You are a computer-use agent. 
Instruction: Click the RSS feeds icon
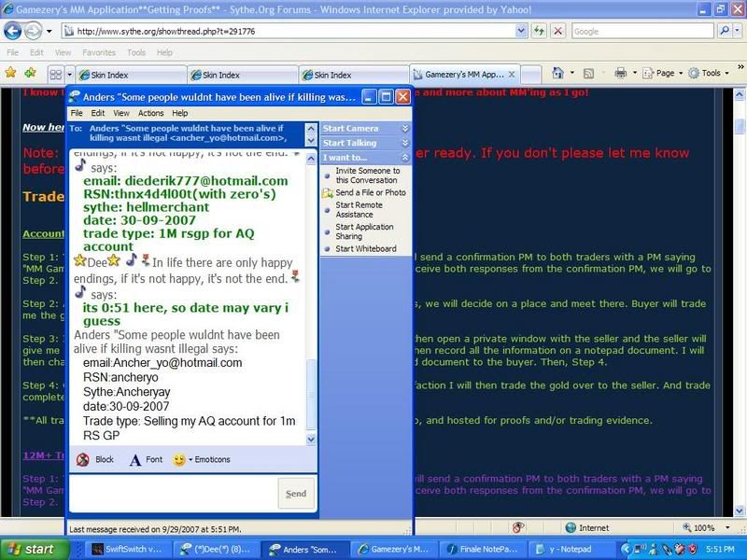click(589, 74)
